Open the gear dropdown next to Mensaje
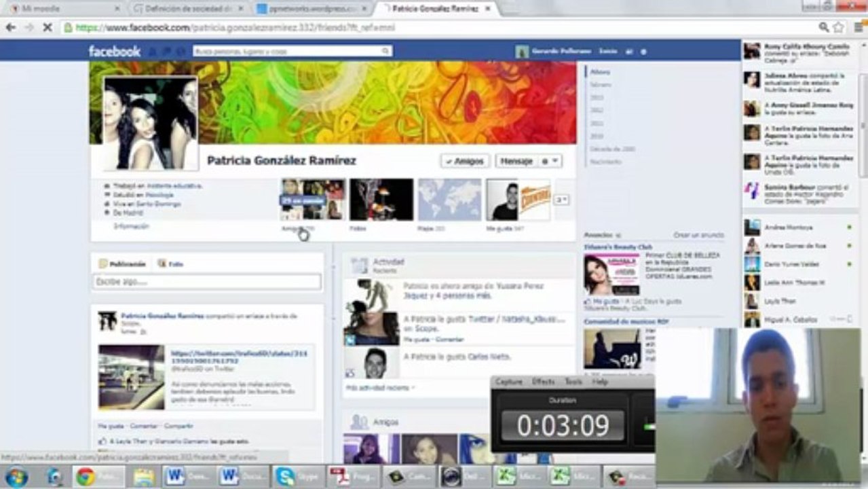This screenshot has width=868, height=489. [x=550, y=161]
